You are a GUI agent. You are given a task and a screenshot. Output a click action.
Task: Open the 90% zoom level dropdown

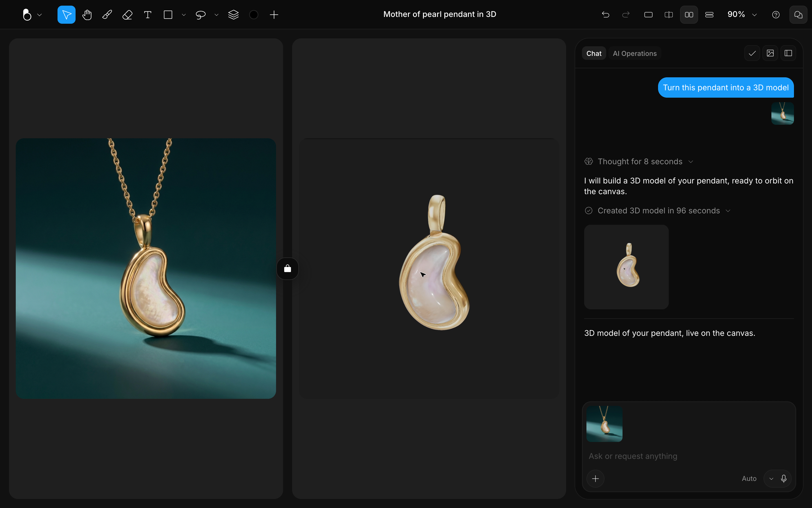(742, 14)
